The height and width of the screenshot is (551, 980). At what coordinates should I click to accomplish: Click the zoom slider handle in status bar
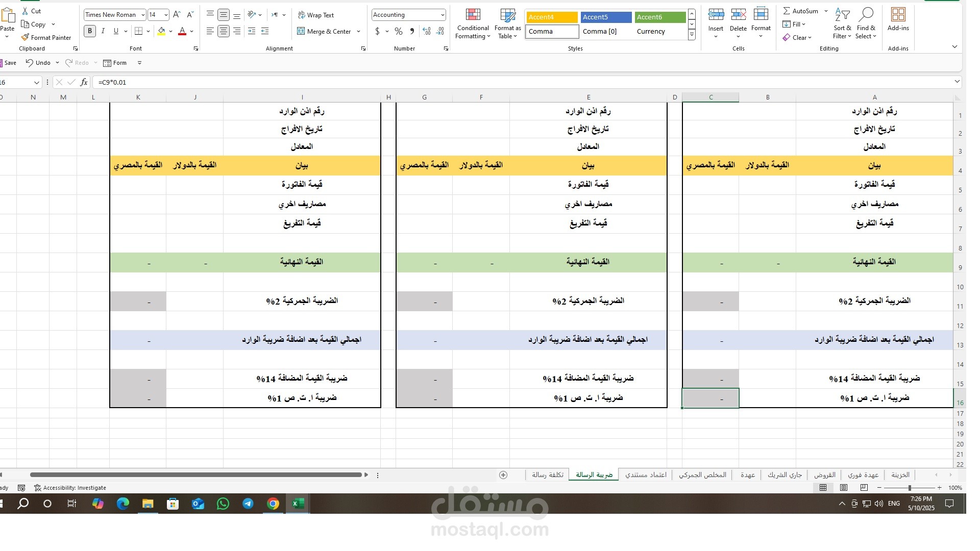(x=910, y=488)
